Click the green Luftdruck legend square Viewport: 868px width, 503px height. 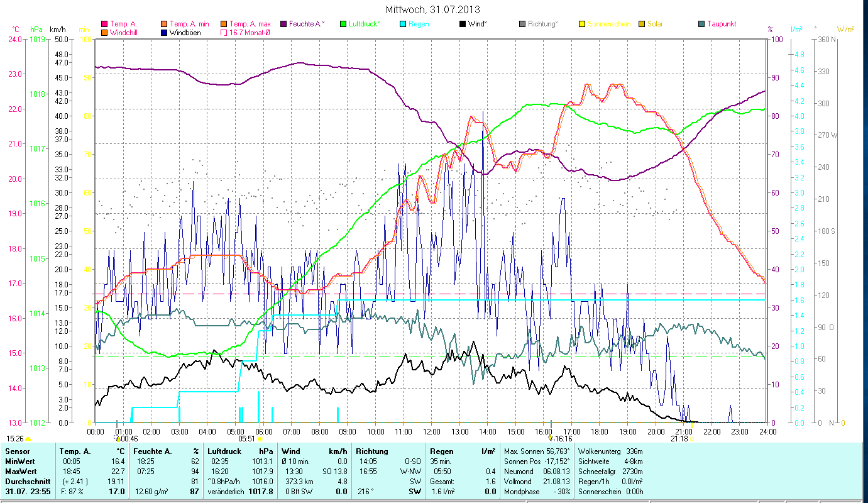pos(343,24)
